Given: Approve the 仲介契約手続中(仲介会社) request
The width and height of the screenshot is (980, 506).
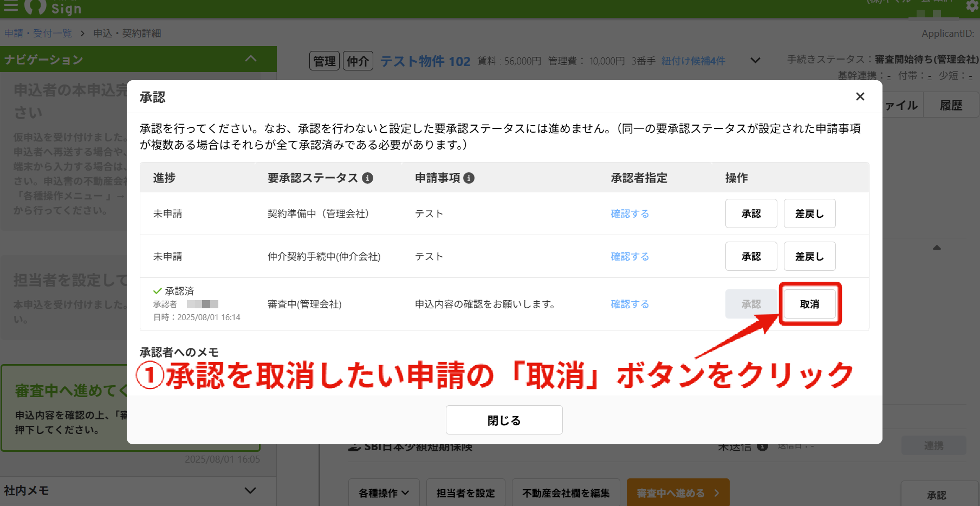Looking at the screenshot, I should (x=751, y=256).
